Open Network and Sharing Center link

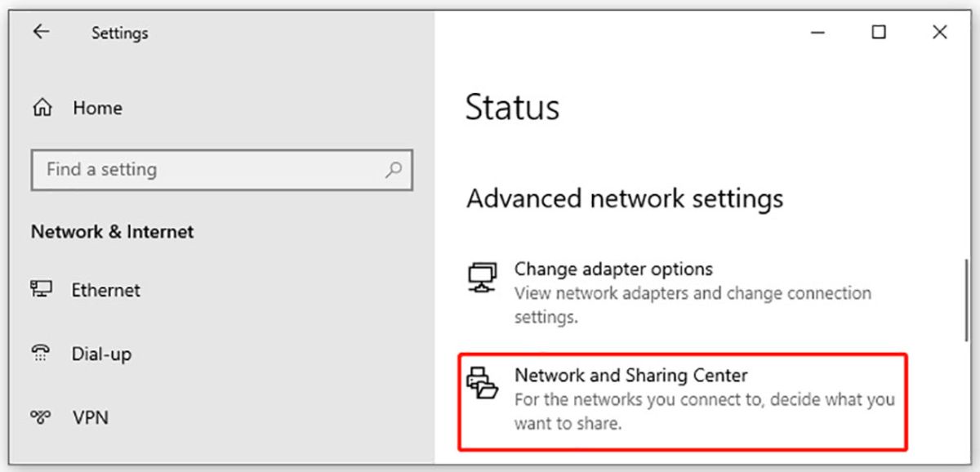pyautogui.click(x=630, y=375)
